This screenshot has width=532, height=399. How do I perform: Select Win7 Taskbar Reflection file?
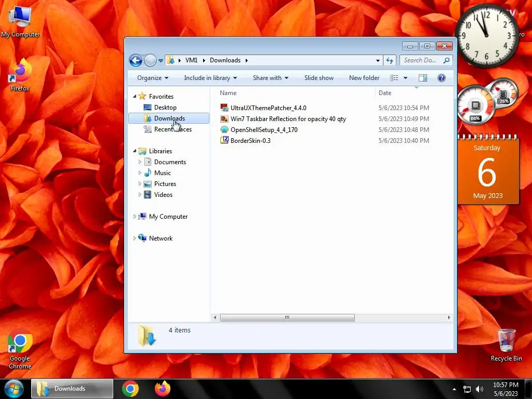pos(288,119)
